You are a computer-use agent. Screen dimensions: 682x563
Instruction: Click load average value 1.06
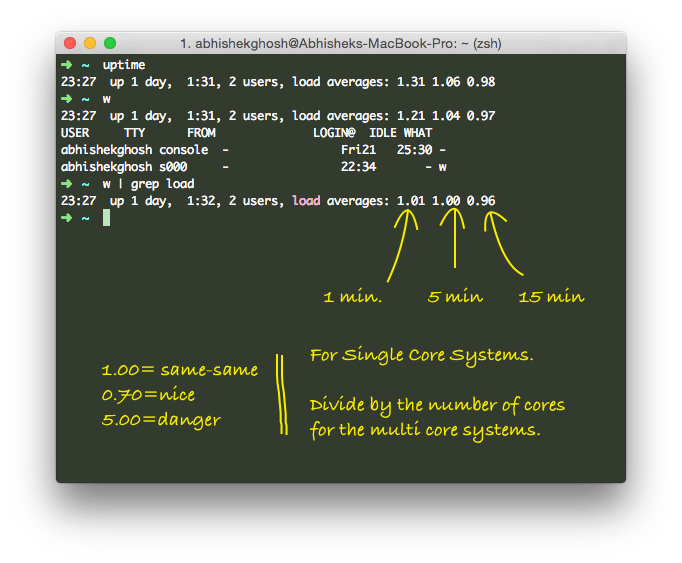446,82
